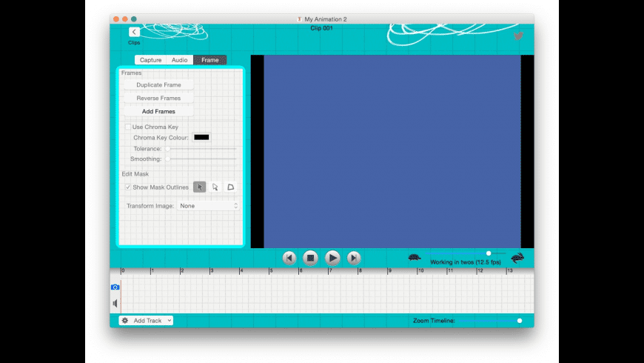Image resolution: width=644 pixels, height=363 pixels.
Task: Select the mask point selection tool
Action: click(215, 187)
